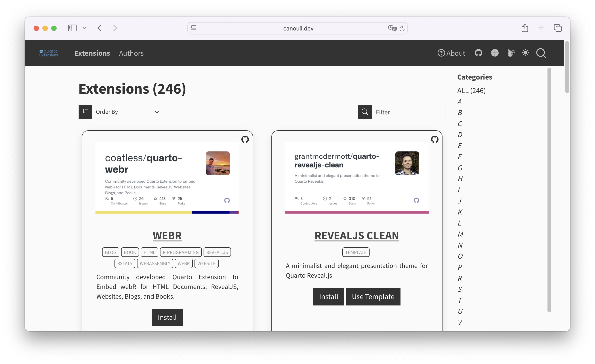Click the bird icon in the navbar
The image size is (595, 364).
[511, 53]
